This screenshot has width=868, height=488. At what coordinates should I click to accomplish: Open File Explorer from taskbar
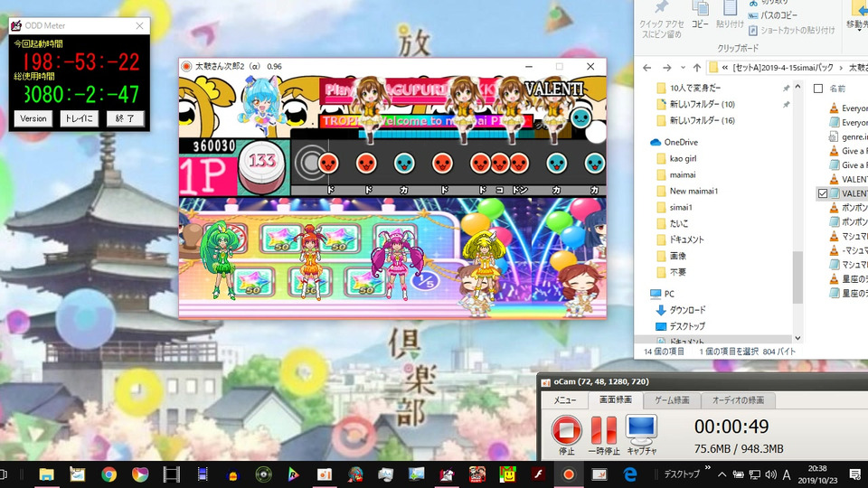tap(46, 474)
